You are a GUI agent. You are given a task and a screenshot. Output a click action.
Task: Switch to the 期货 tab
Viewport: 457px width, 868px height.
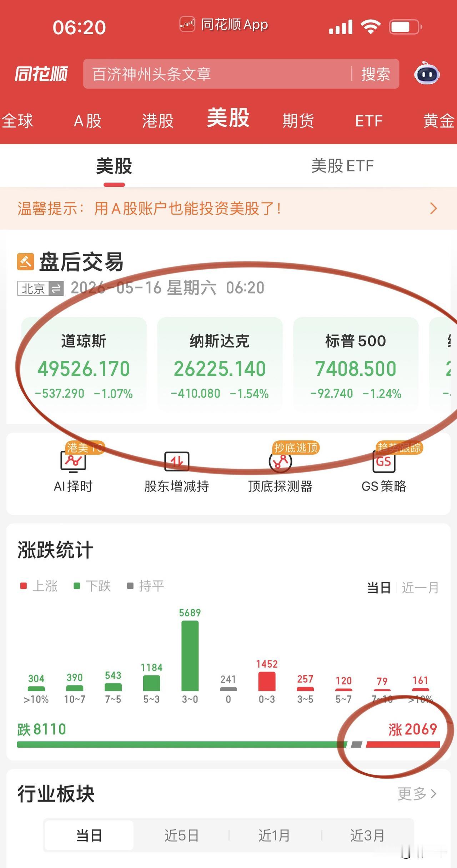(x=298, y=121)
